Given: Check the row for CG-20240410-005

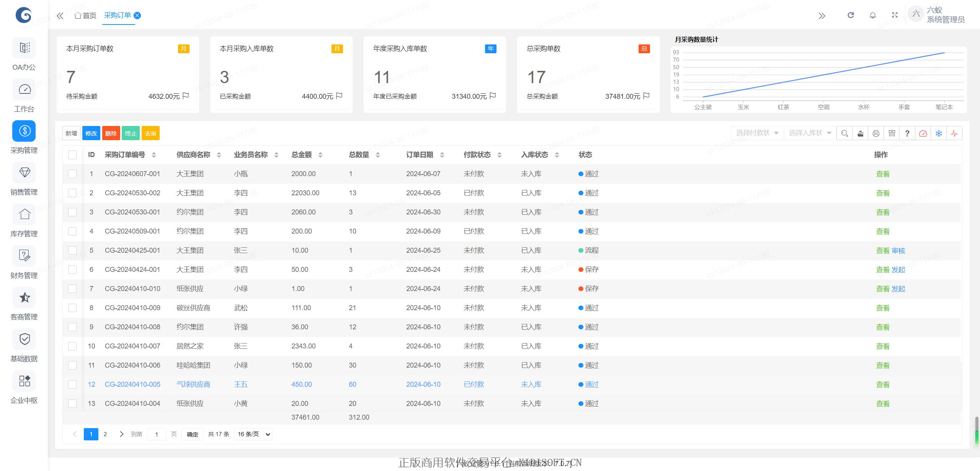Looking at the screenshot, I should [72, 384].
